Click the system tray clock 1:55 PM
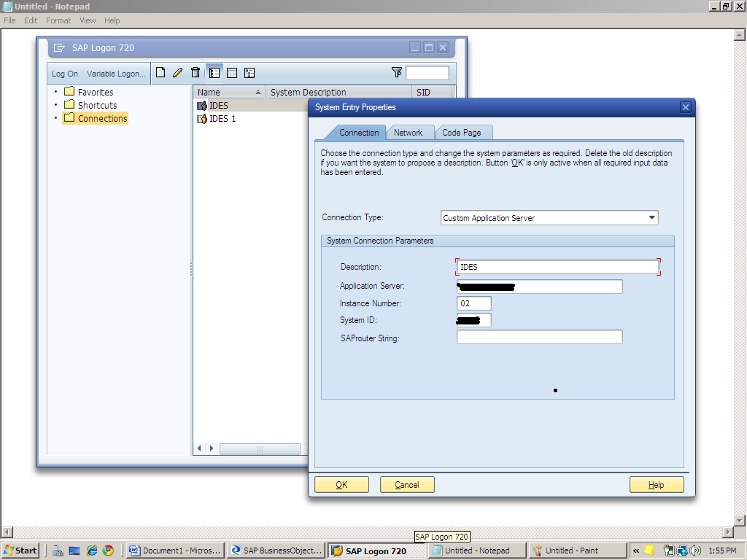This screenshot has width=747, height=560. 722,551
